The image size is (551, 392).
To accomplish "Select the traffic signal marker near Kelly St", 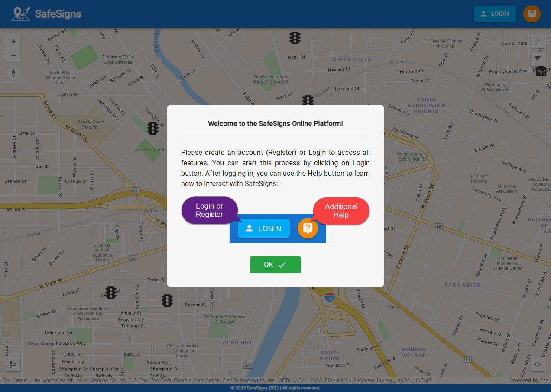I will (295, 38).
